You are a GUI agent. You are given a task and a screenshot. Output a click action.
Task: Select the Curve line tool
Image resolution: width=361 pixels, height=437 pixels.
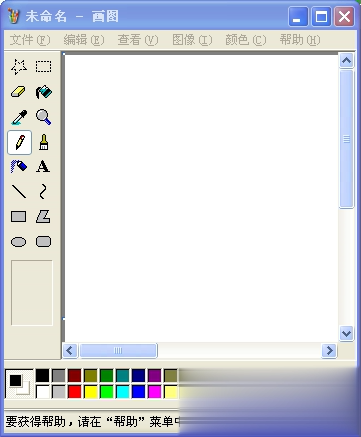point(43,192)
